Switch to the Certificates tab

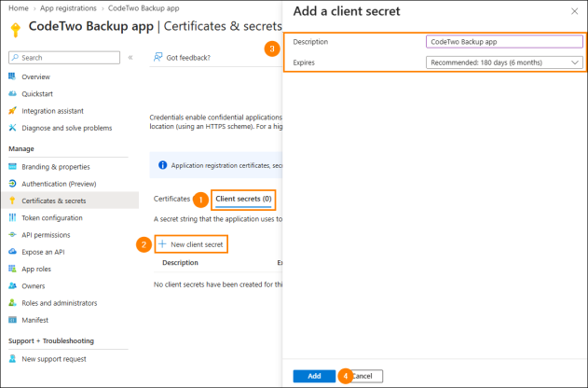(171, 199)
